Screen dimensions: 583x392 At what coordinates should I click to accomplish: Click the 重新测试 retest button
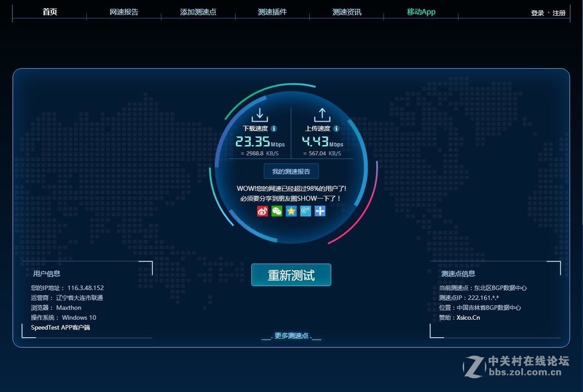click(x=291, y=275)
